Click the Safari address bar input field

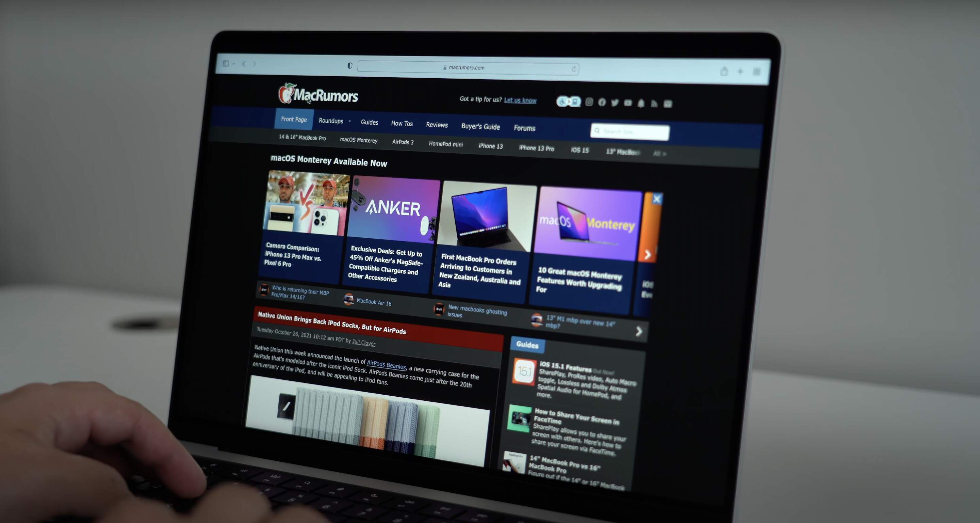click(x=464, y=67)
